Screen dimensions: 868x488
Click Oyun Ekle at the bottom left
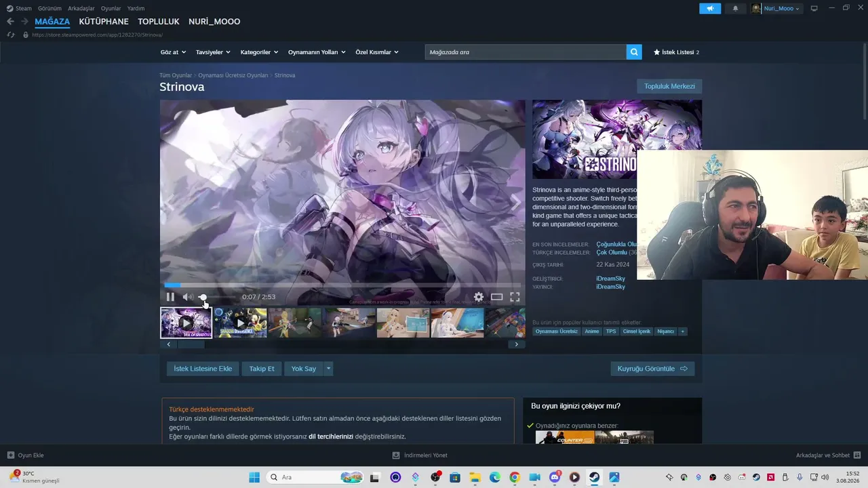point(26,455)
